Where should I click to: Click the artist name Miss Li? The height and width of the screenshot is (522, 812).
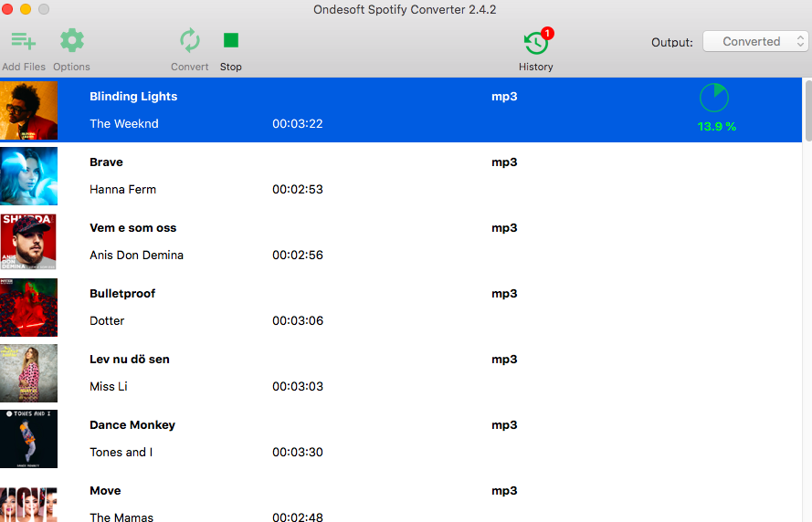[109, 386]
